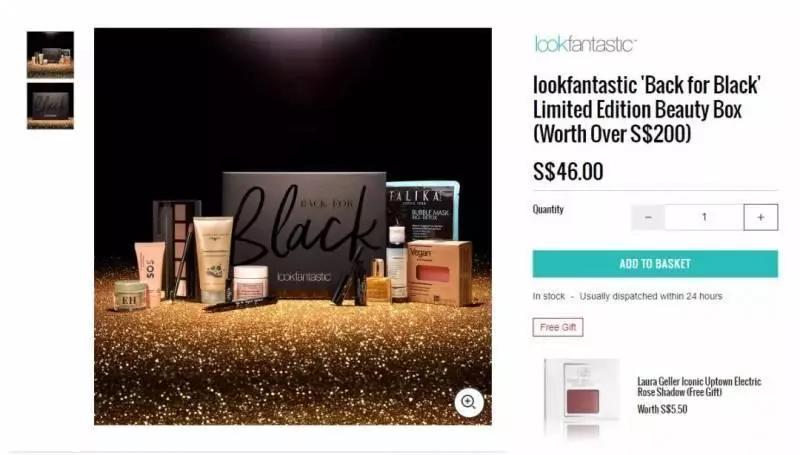Open the Laura Geller rose shadow gift image
The height and width of the screenshot is (455, 800).
[x=582, y=394]
